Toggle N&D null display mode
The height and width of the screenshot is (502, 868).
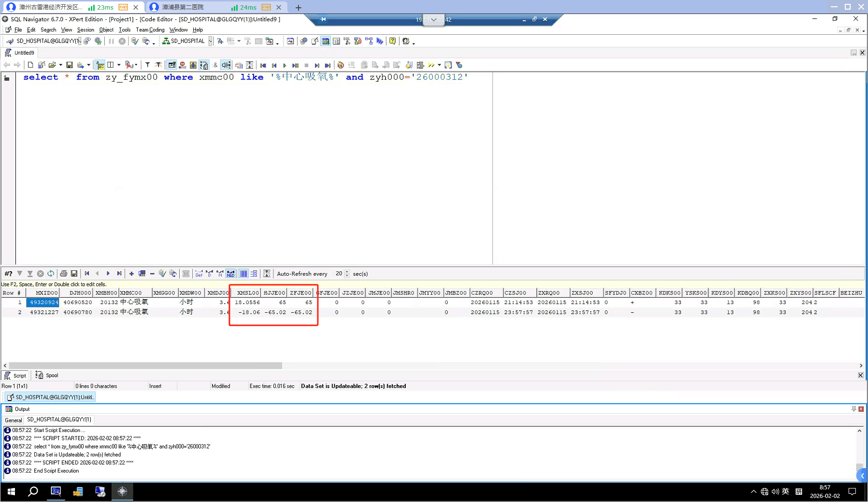pos(230,274)
